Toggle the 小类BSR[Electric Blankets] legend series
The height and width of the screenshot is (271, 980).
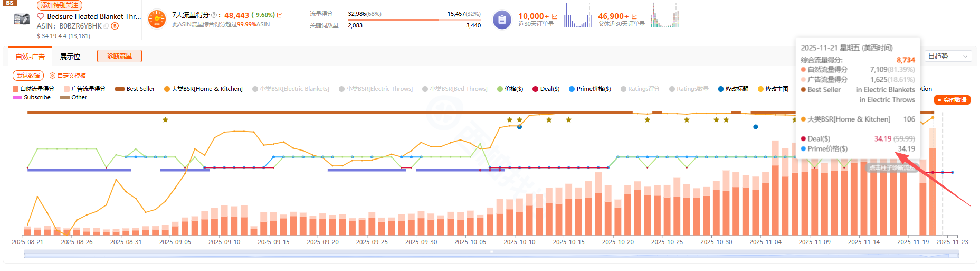pyautogui.click(x=291, y=89)
